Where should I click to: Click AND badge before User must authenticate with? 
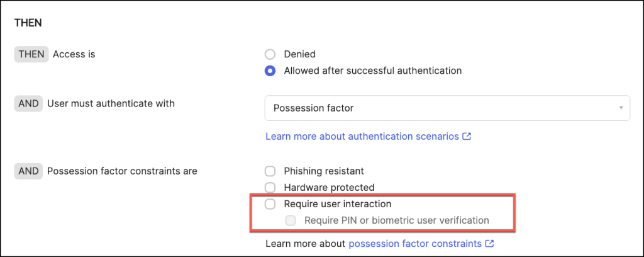28,103
